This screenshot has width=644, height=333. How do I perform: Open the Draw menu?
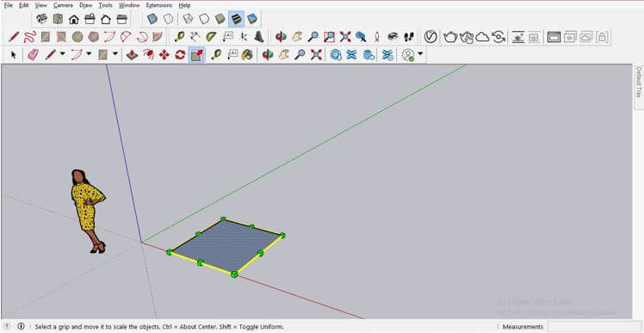(85, 5)
